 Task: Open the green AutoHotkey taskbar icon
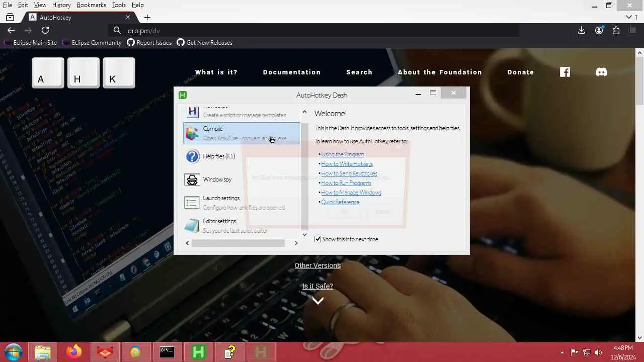coord(198,352)
